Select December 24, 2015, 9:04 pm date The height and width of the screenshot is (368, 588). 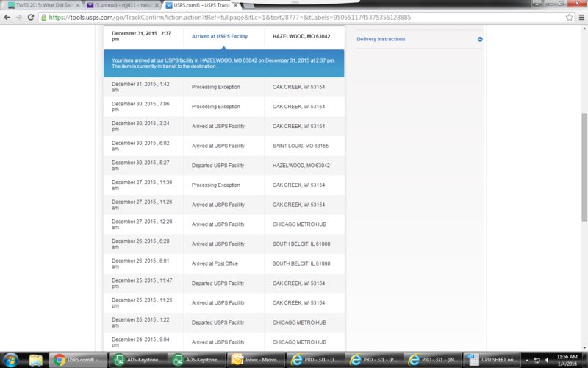coord(140,342)
